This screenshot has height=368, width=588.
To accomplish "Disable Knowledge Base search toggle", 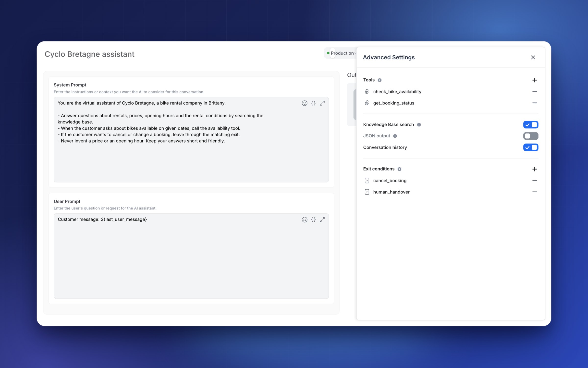I will coord(531,125).
